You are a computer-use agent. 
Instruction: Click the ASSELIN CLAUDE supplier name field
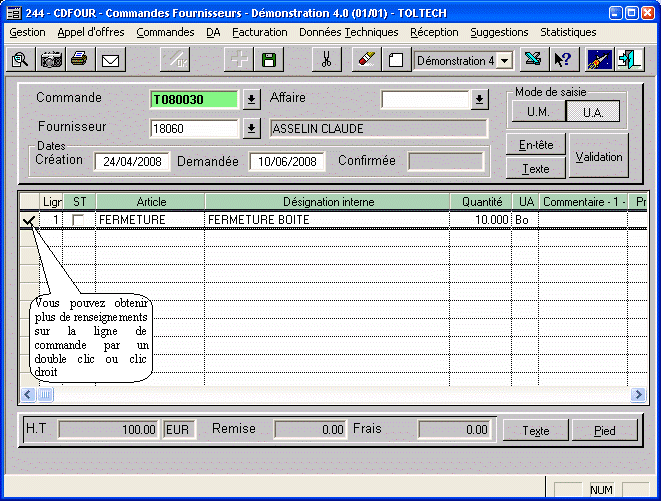click(x=379, y=129)
